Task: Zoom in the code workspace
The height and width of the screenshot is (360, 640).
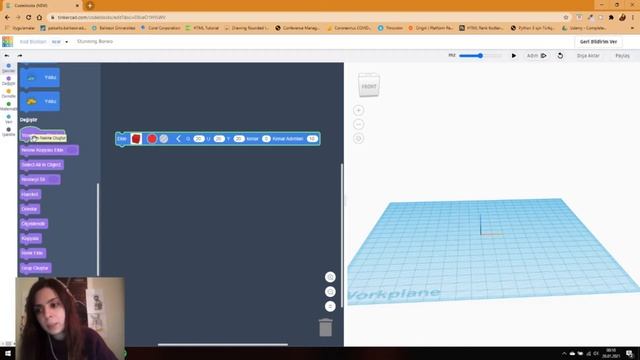Action: coord(330,277)
